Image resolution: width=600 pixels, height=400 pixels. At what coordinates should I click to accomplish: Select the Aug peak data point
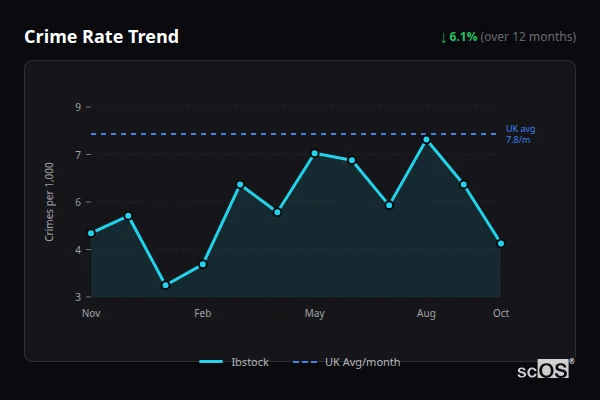(x=426, y=140)
